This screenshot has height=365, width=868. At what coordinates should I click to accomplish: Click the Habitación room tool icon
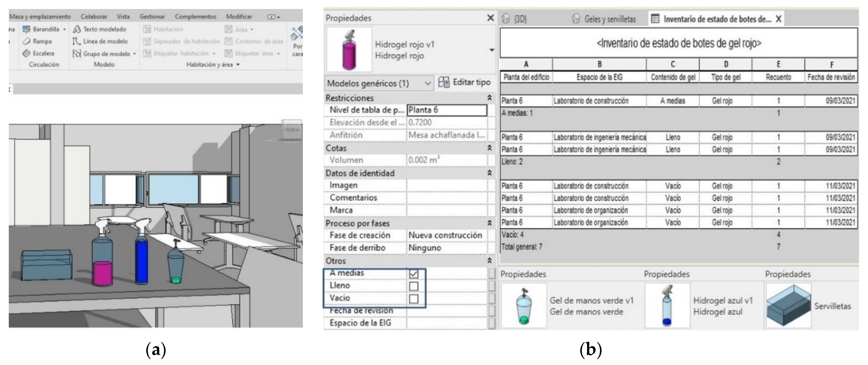click(147, 29)
